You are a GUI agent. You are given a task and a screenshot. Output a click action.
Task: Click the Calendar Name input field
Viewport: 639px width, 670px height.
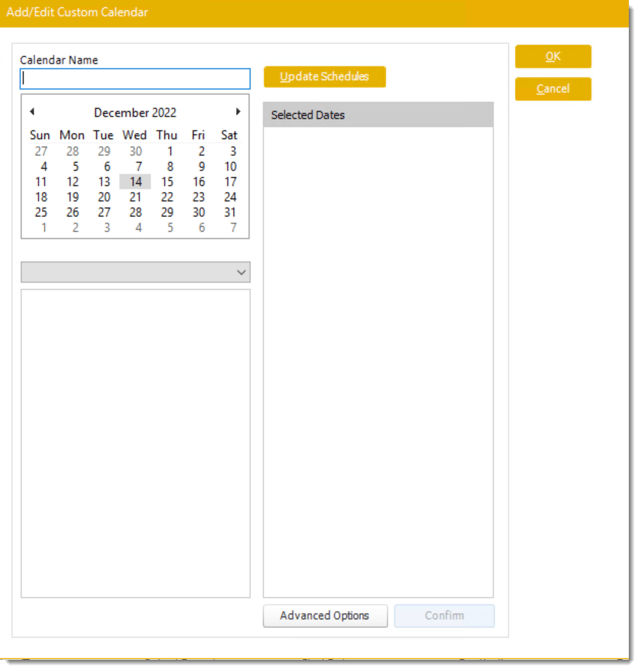[135, 79]
